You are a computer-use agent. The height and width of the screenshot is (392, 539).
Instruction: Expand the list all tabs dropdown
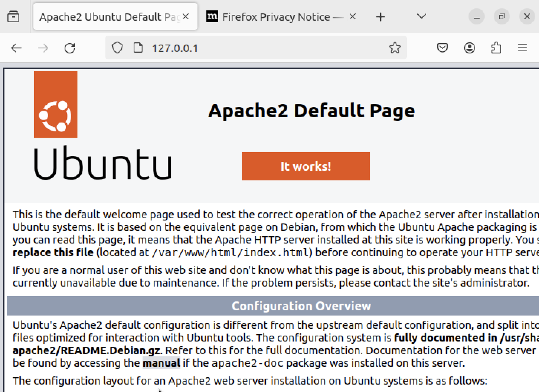421,17
